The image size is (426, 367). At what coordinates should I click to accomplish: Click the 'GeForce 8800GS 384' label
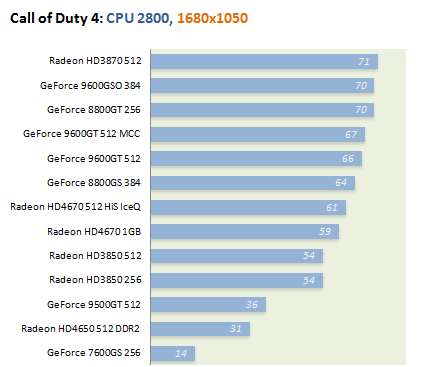94,183
